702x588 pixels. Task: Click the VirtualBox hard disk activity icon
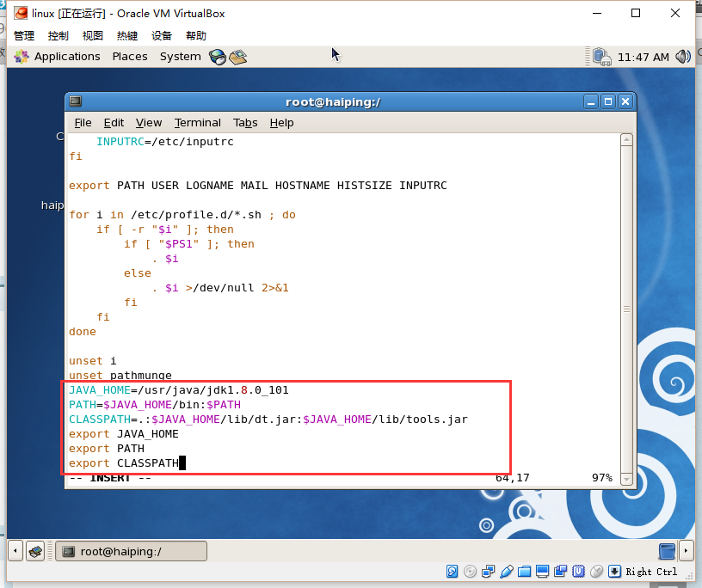point(452,572)
